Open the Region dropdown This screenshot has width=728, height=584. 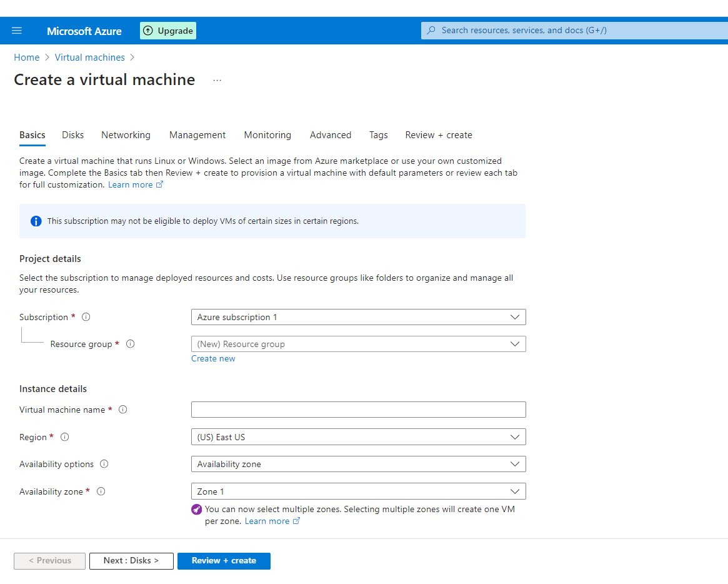pyautogui.click(x=359, y=436)
